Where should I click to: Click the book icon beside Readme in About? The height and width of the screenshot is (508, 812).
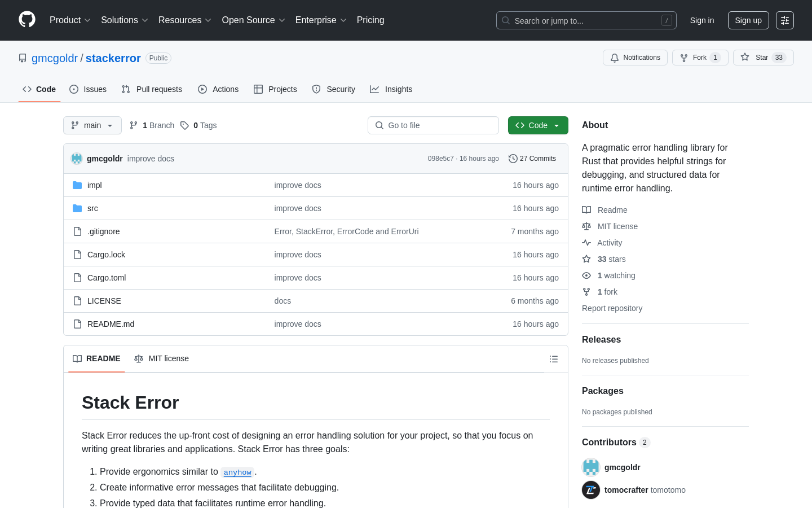point(586,210)
